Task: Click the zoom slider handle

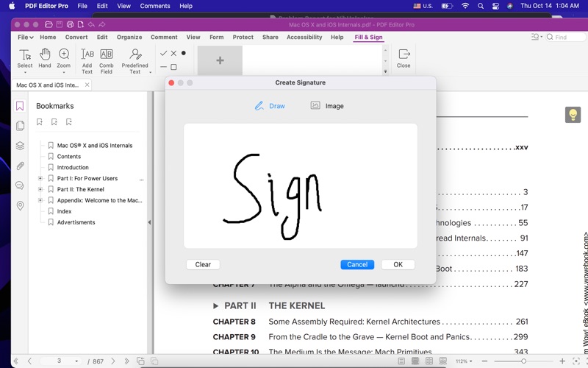Action: pos(523,361)
